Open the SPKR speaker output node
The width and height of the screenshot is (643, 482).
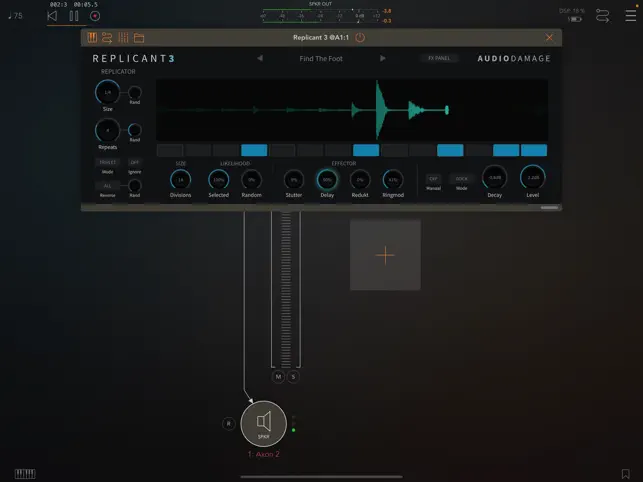[263, 424]
